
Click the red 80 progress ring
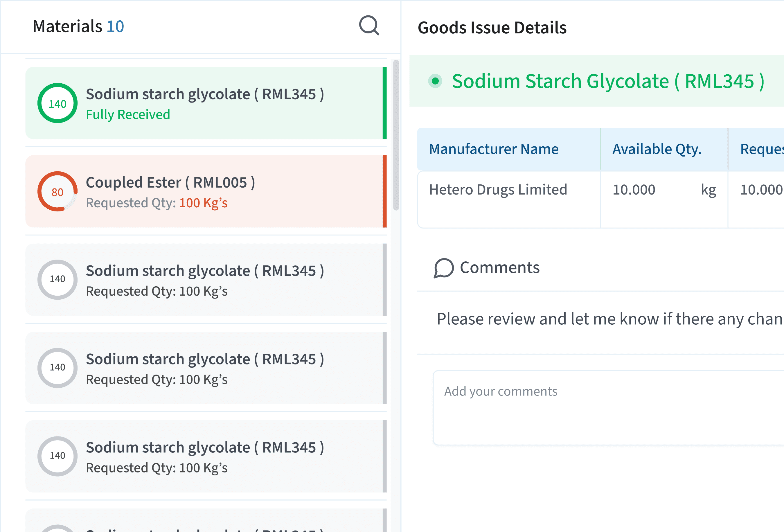pyautogui.click(x=57, y=192)
